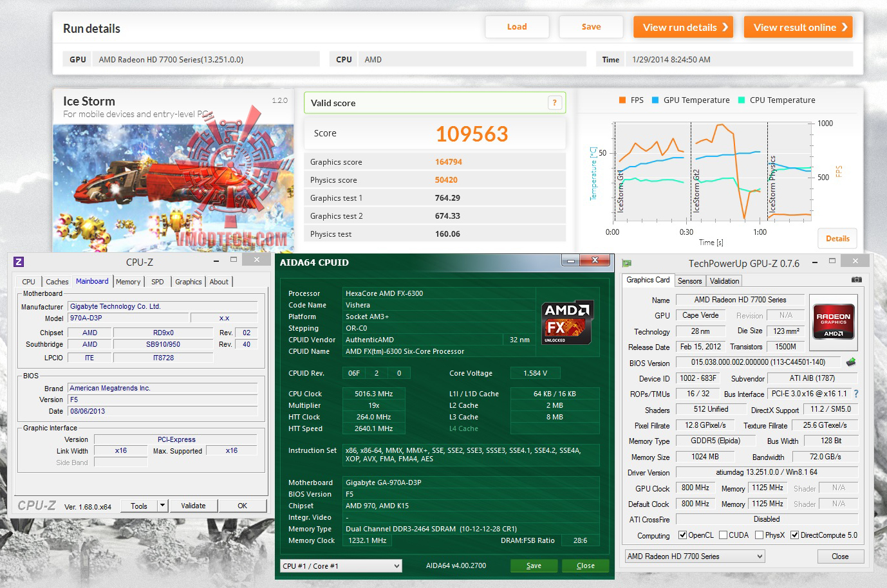Click the Physics score value 50420

pos(446,180)
